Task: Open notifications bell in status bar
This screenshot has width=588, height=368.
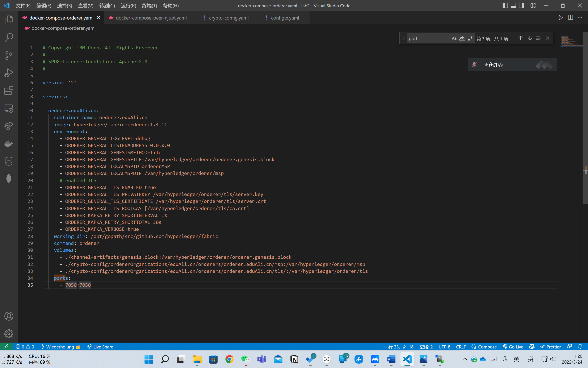Action: pyautogui.click(x=580, y=347)
